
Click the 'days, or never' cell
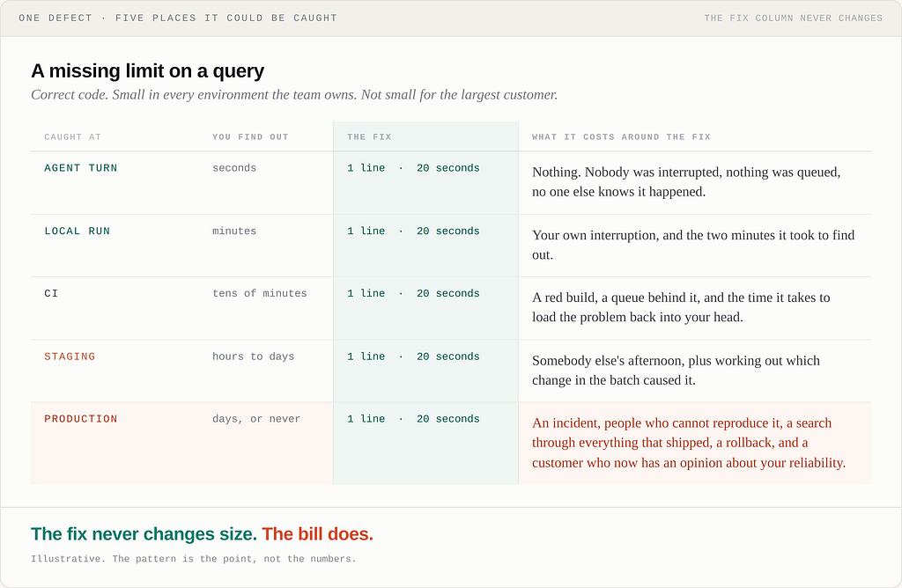coord(256,419)
